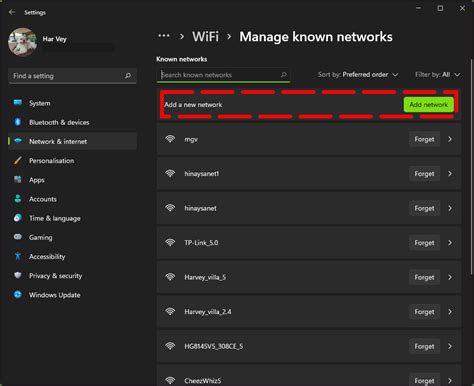Open HG8145V5_308CE_5 details chevron
The width and height of the screenshot is (474, 386).
tap(450, 347)
